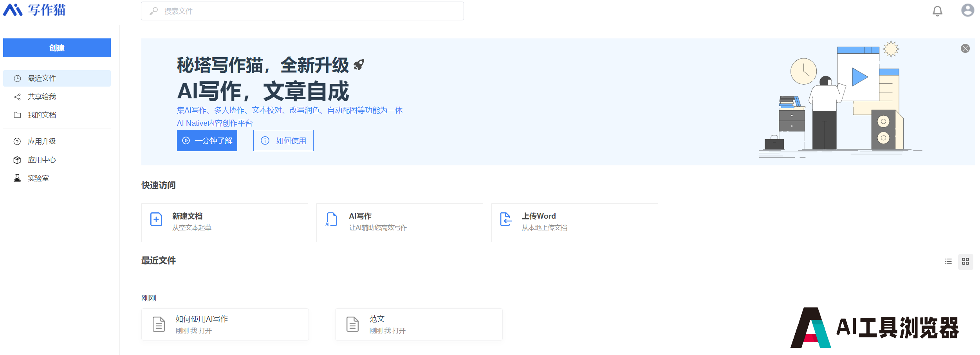Click the 一分钟了解 video button
The image size is (980, 355).
[x=207, y=141]
